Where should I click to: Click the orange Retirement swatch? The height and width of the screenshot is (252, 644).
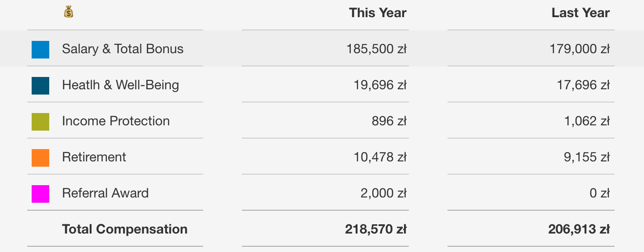coord(40,158)
